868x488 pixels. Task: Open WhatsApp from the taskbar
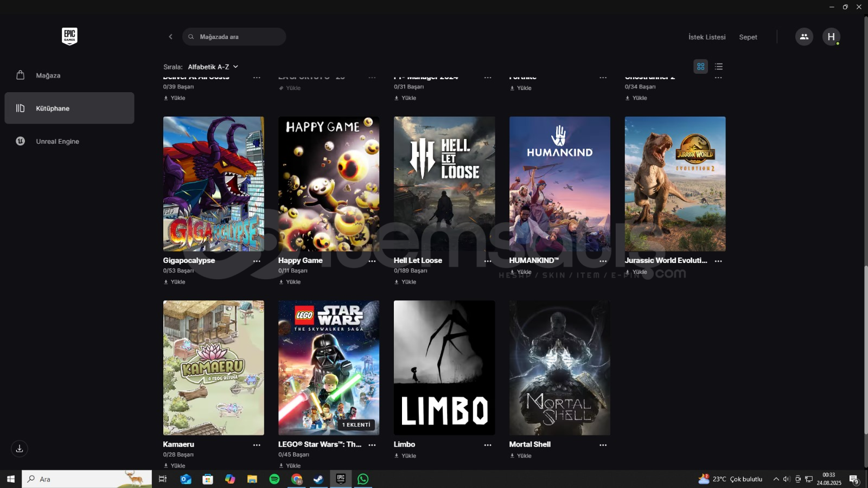pyautogui.click(x=363, y=479)
